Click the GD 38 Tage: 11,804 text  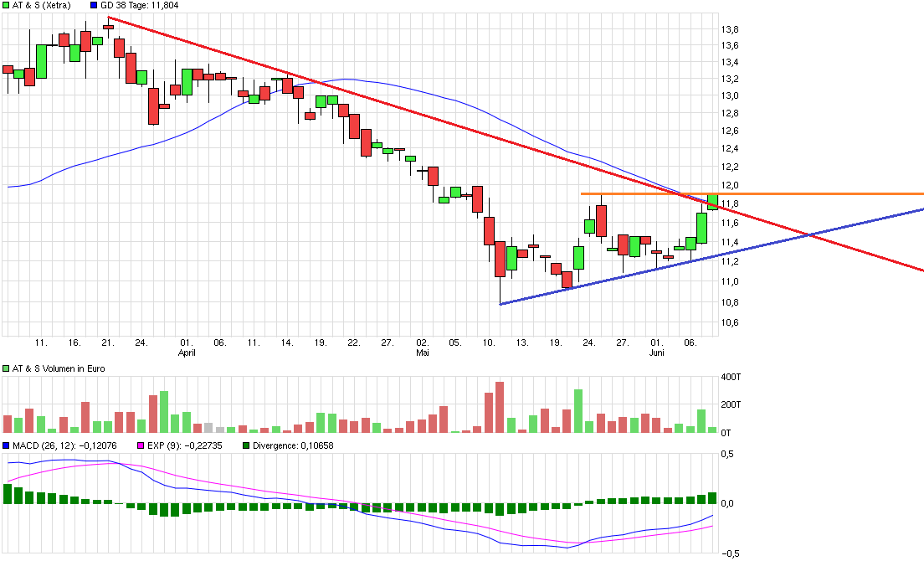tap(141, 5)
